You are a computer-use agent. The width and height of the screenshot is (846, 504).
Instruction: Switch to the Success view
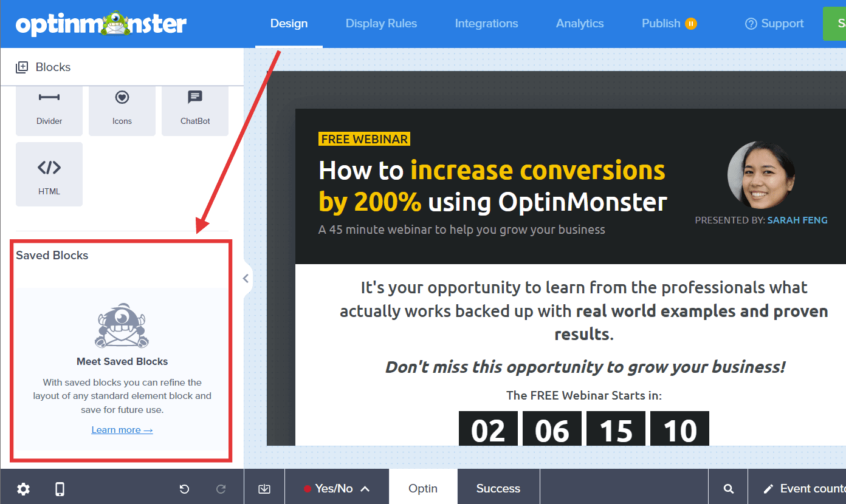[498, 488]
